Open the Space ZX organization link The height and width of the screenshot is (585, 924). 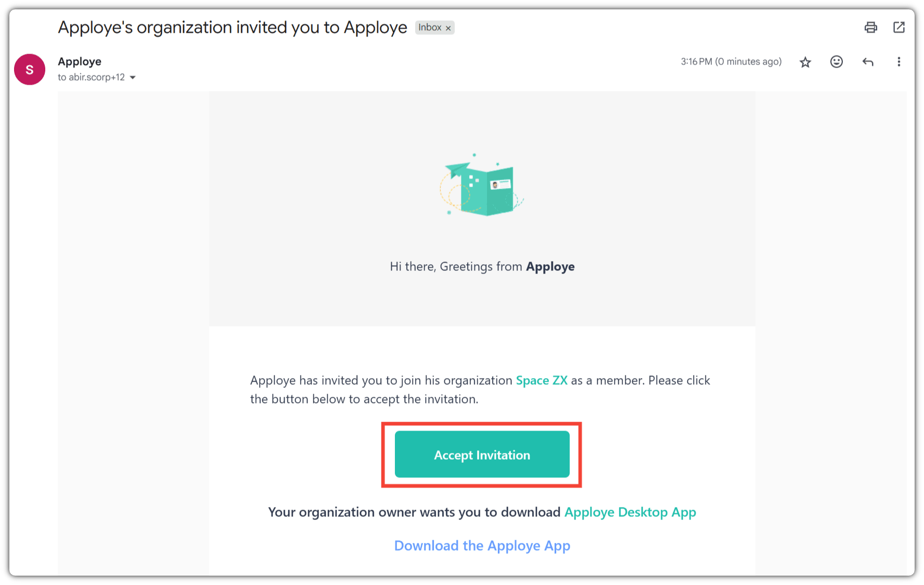coord(542,381)
